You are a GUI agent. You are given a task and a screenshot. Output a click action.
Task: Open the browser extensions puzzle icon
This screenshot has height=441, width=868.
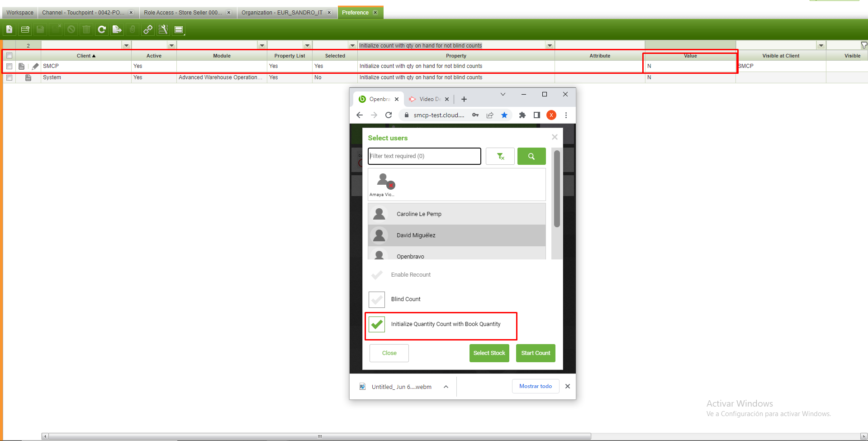(x=522, y=115)
